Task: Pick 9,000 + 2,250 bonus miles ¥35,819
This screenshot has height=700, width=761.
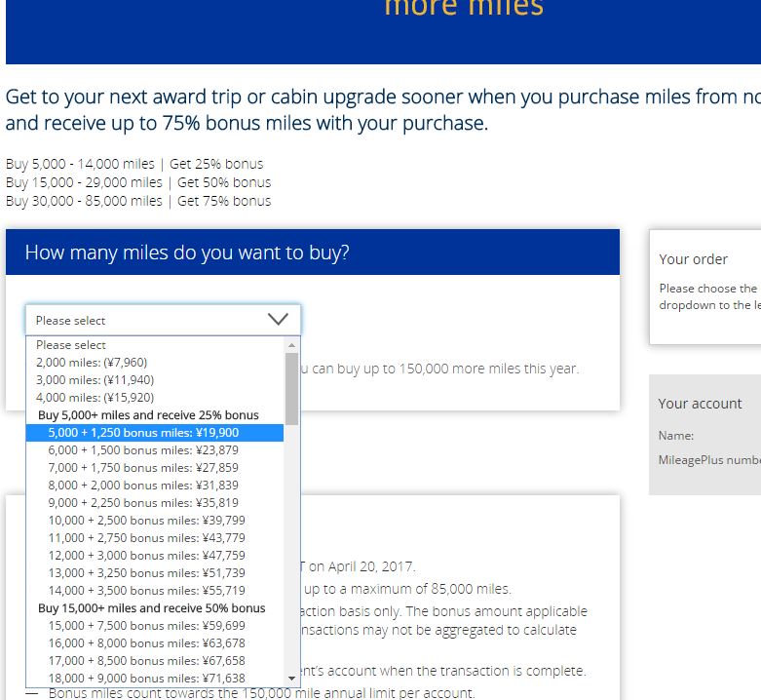Action: click(x=155, y=502)
